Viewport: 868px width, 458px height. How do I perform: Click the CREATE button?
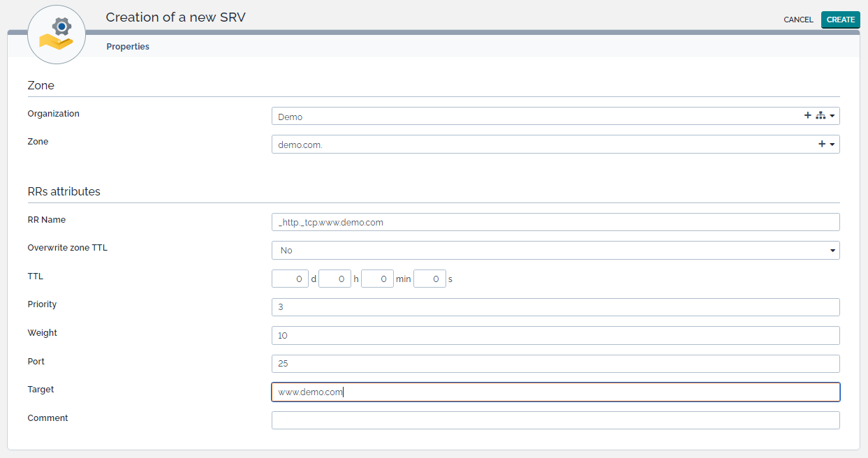coord(841,20)
